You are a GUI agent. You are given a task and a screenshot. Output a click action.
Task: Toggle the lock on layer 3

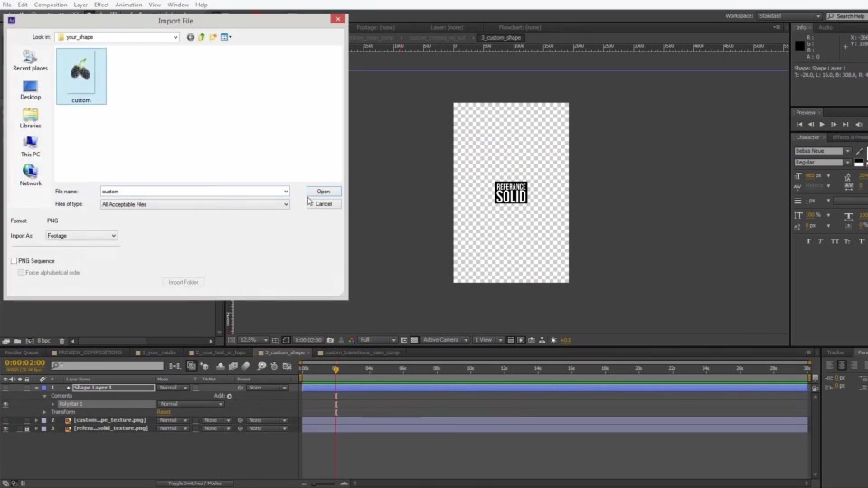point(26,428)
